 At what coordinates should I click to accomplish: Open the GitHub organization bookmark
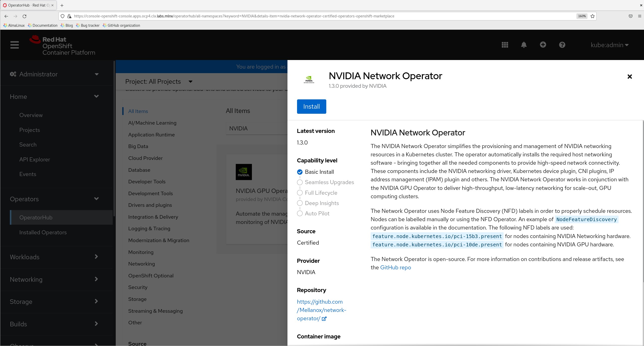pos(121,25)
